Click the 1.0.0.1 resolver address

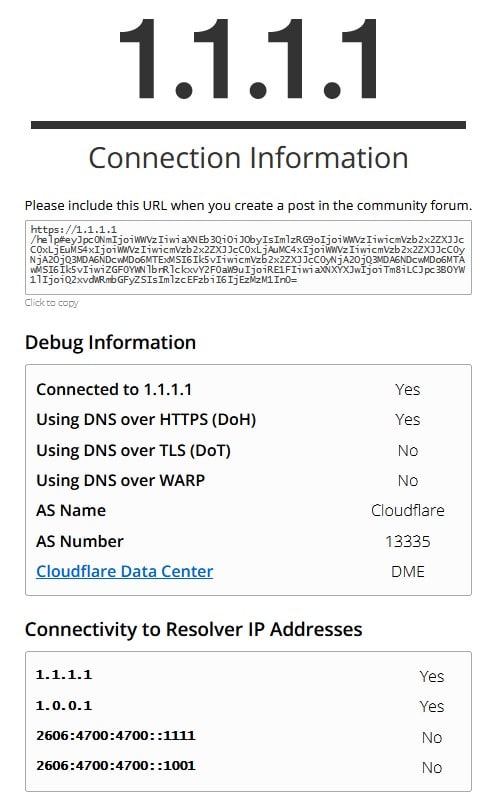coord(64,706)
